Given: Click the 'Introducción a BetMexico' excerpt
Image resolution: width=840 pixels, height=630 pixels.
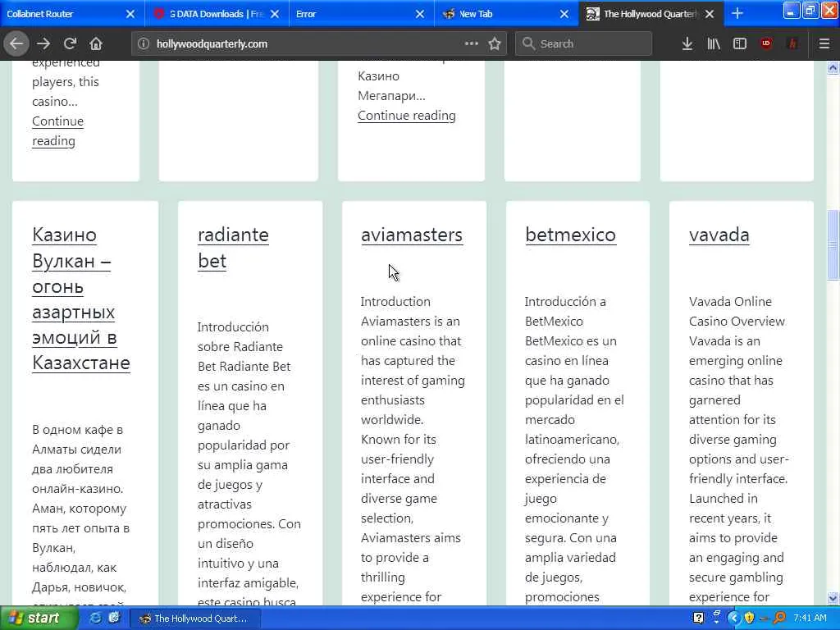Looking at the screenshot, I should click(574, 449).
